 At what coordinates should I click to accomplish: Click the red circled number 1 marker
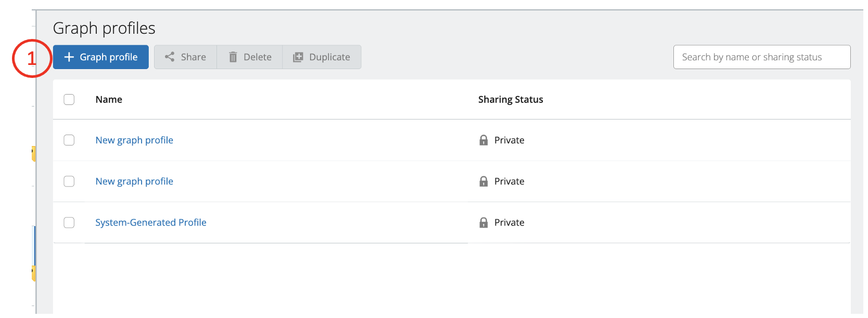[32, 58]
